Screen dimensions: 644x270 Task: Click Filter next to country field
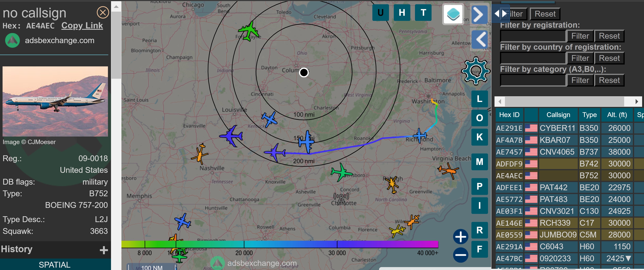580,58
